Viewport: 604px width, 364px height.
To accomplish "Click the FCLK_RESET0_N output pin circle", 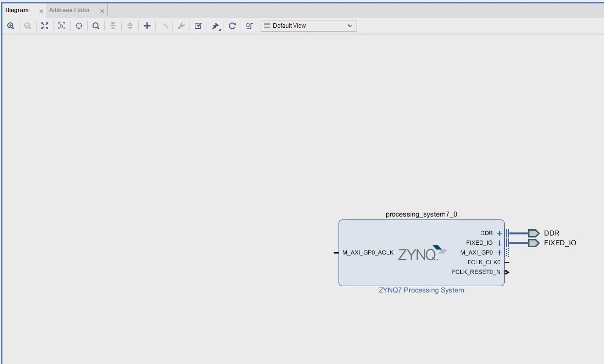I will pyautogui.click(x=507, y=272).
